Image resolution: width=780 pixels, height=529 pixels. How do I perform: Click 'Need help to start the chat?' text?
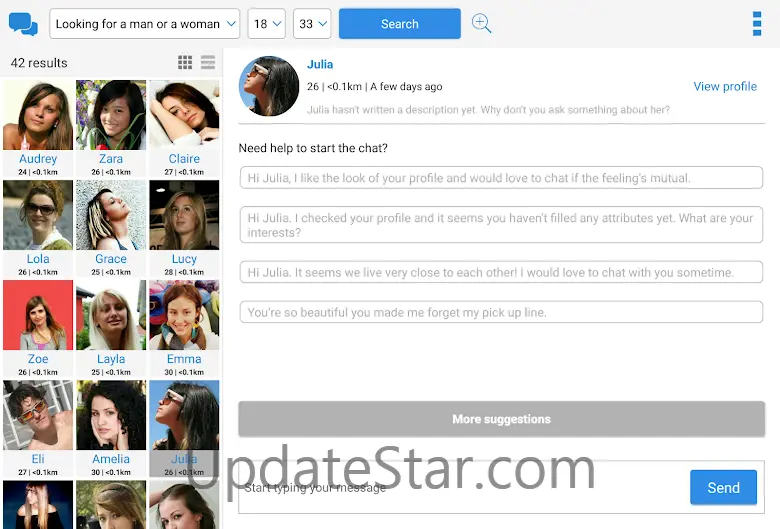[x=313, y=148]
